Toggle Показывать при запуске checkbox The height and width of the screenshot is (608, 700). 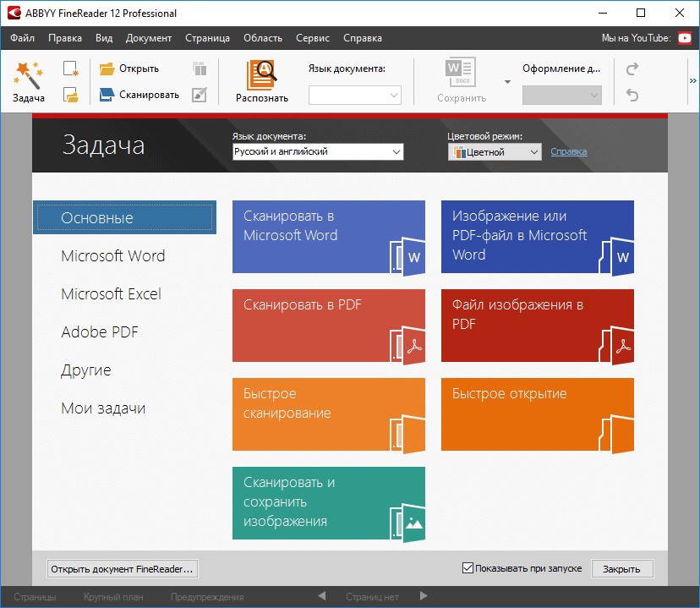(x=468, y=567)
